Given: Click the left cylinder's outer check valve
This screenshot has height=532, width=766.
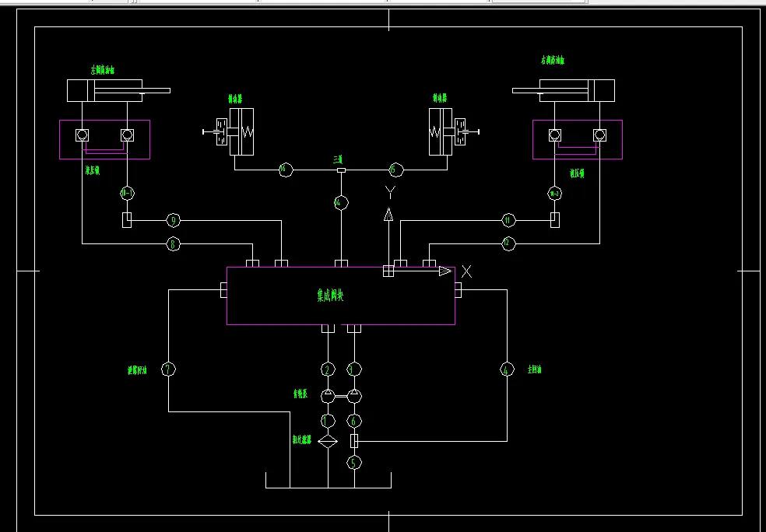Looking at the screenshot, I should [x=82, y=135].
